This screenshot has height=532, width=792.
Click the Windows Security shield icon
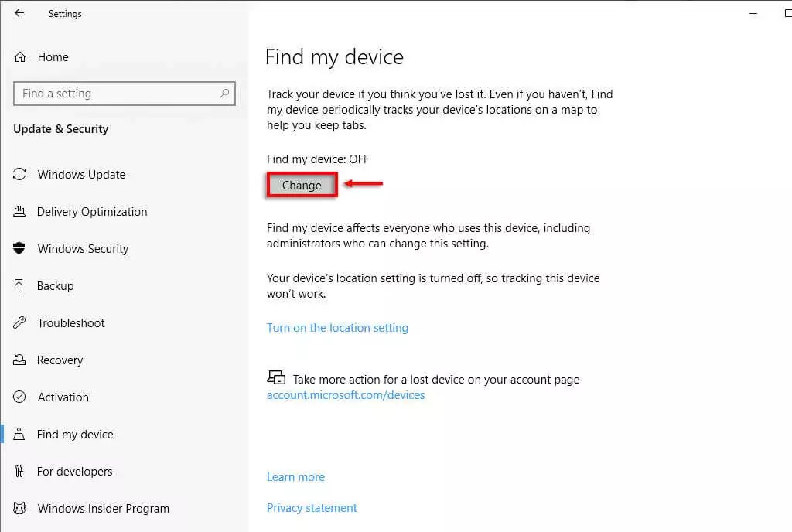coord(19,248)
